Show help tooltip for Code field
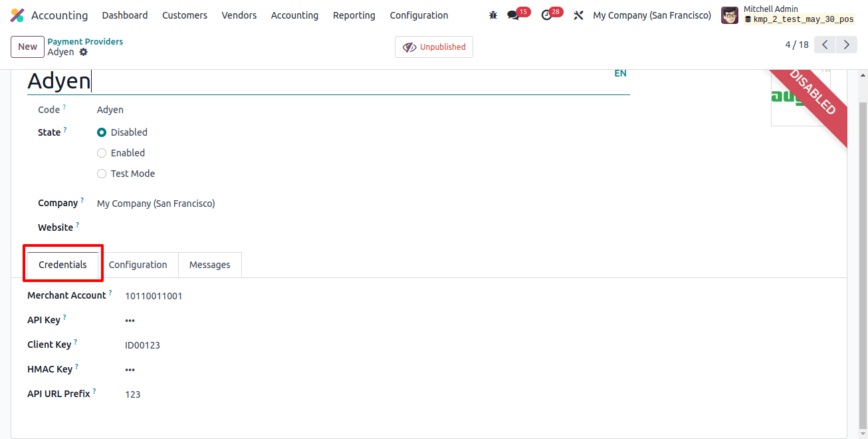 click(x=64, y=106)
